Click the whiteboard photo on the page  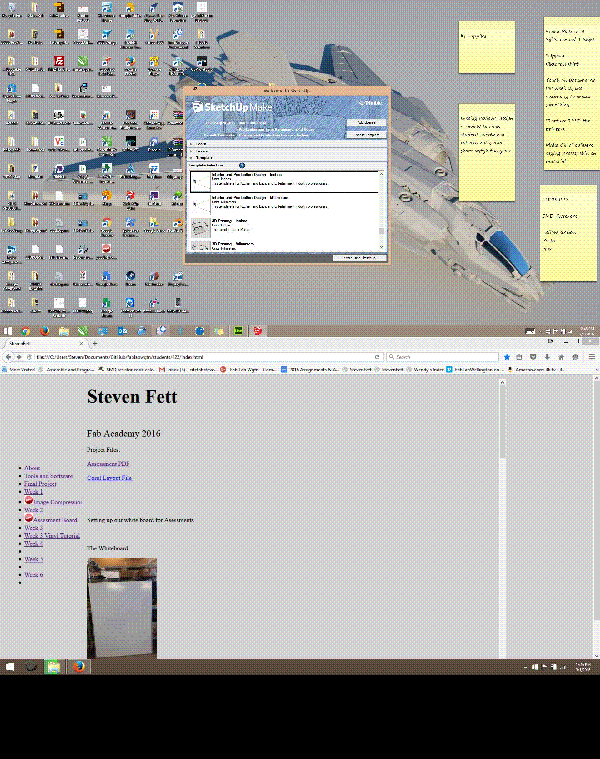click(122, 608)
